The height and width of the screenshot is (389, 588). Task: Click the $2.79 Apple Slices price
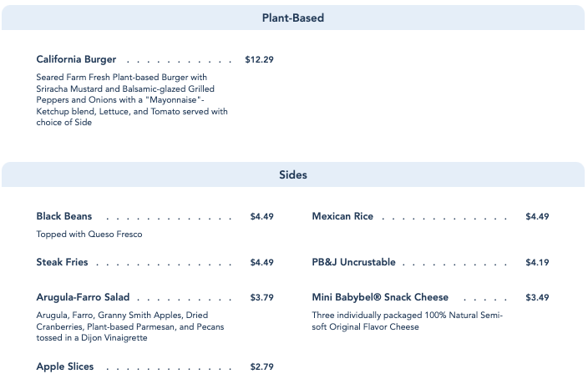(261, 367)
